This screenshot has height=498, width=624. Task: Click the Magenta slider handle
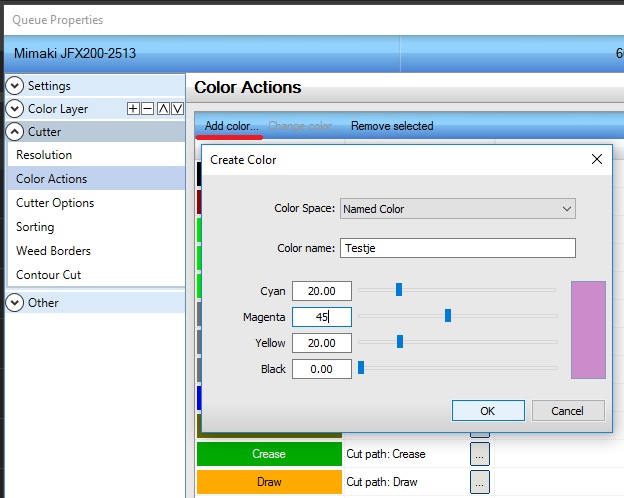(x=448, y=315)
